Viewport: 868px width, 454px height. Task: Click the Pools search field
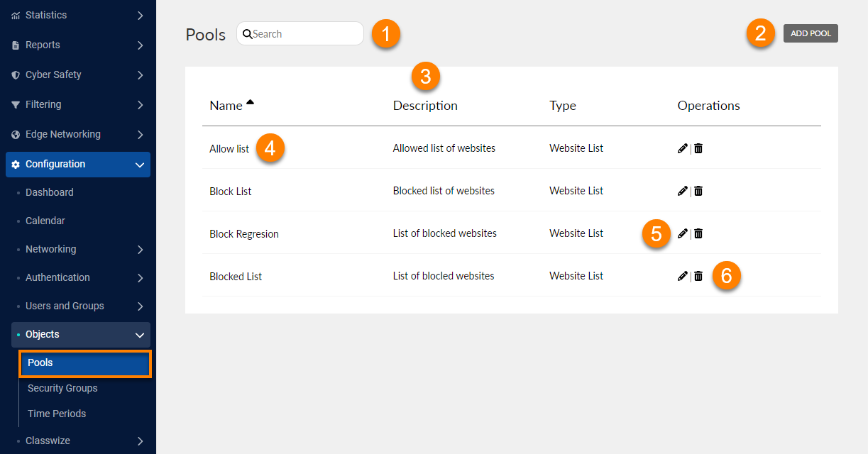click(x=305, y=34)
